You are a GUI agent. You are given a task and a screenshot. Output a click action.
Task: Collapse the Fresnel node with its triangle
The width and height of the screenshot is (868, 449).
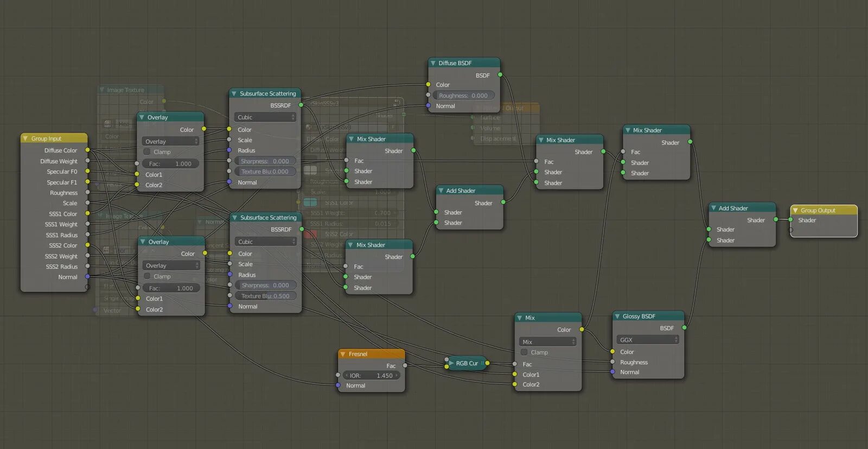click(342, 354)
